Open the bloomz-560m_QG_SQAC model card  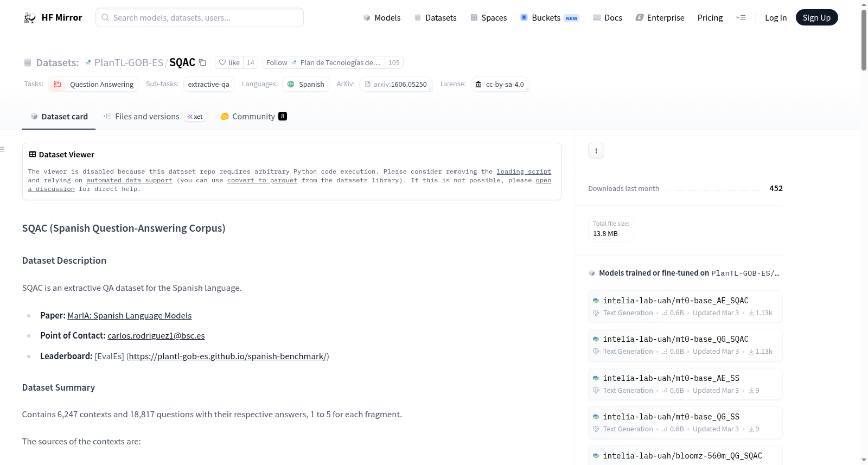click(685, 456)
